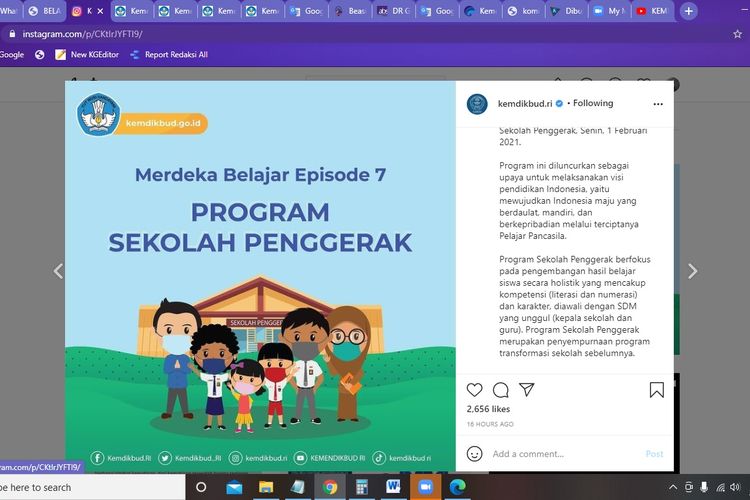Go to previous post with left arrow
750x500 pixels.
57,271
